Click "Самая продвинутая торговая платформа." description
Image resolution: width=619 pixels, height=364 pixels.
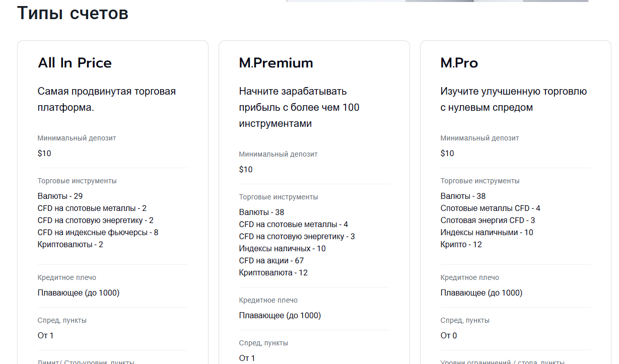click(107, 99)
